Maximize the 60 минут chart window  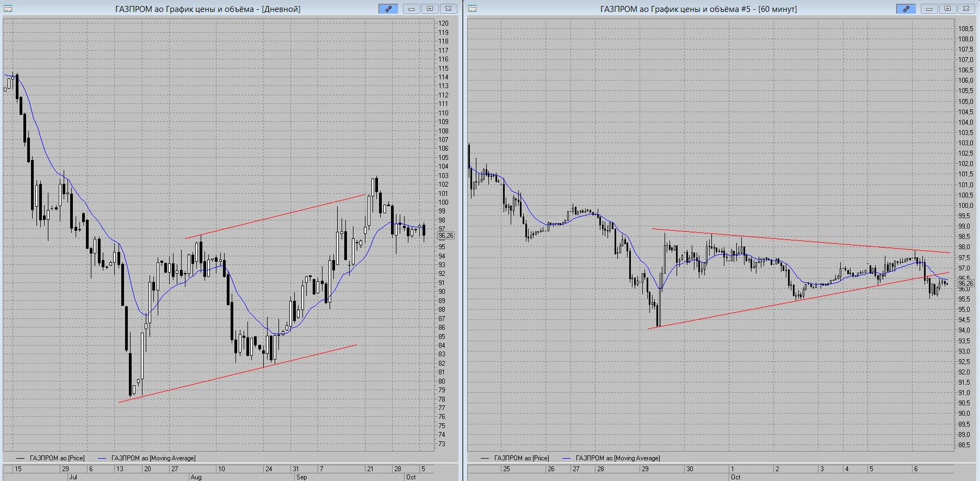947,9
